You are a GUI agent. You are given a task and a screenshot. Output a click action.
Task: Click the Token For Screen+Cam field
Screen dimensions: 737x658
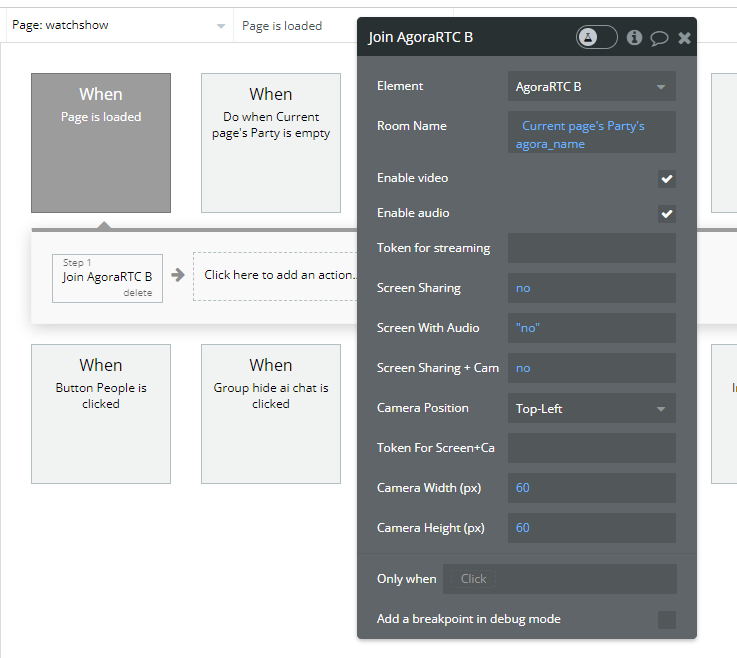[x=592, y=448]
